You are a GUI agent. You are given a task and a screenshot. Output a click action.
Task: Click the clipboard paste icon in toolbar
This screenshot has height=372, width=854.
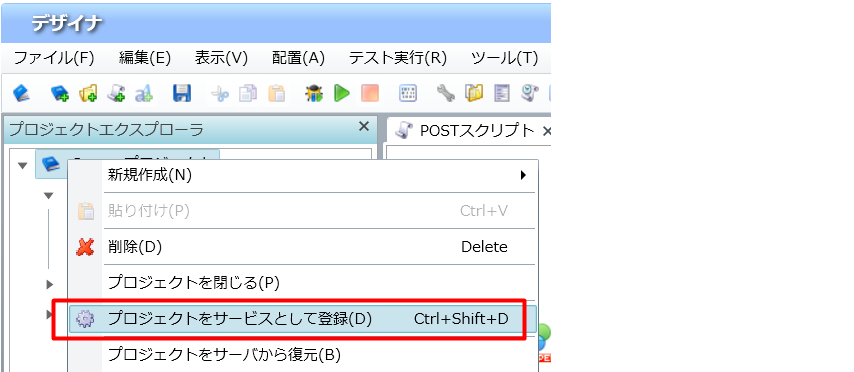coord(277,93)
